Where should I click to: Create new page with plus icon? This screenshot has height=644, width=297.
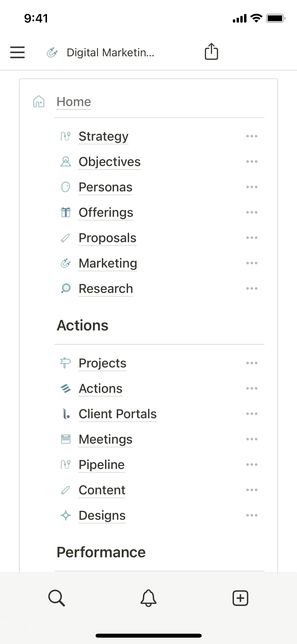(x=240, y=598)
